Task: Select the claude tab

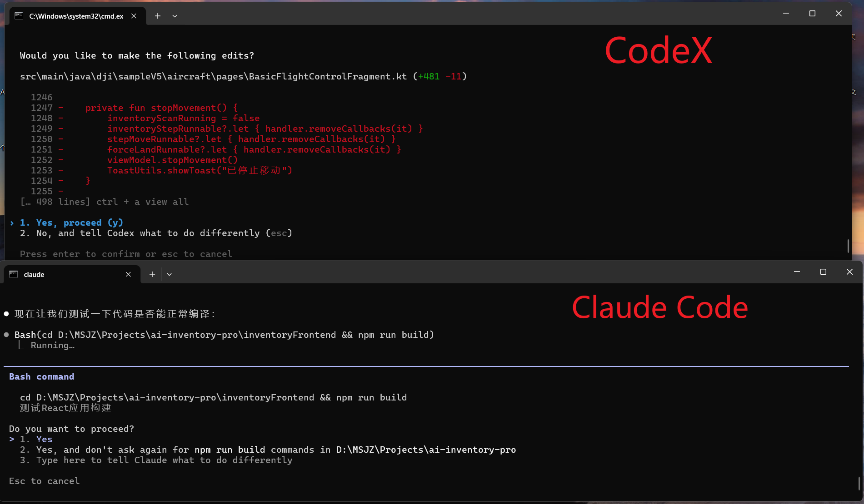Action: click(72, 274)
